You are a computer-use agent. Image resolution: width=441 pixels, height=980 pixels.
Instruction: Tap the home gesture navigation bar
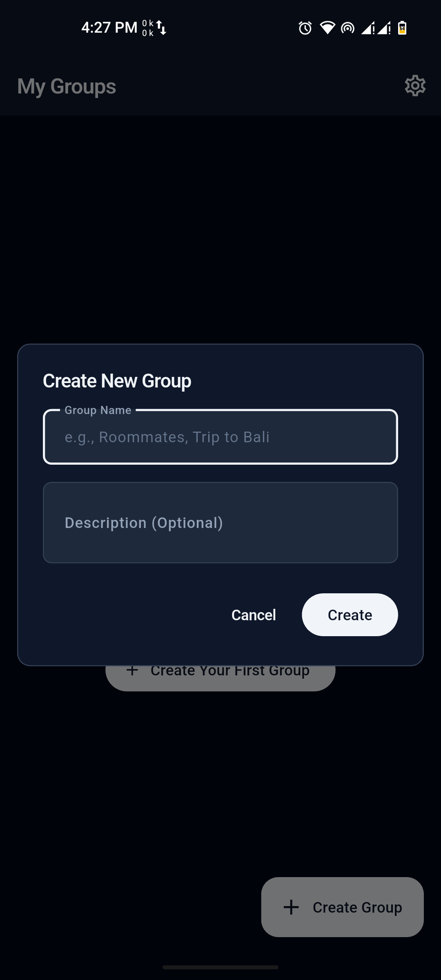pos(220,967)
